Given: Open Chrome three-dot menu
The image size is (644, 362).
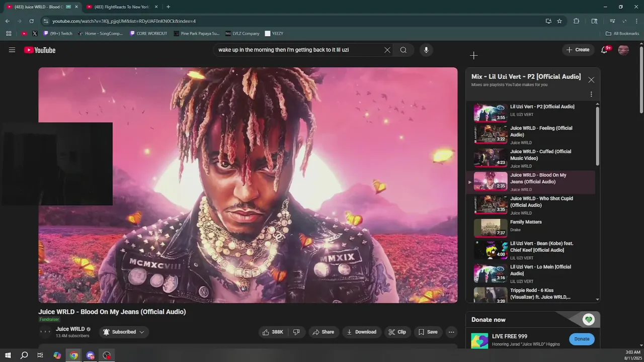Looking at the screenshot, I should [x=636, y=21].
